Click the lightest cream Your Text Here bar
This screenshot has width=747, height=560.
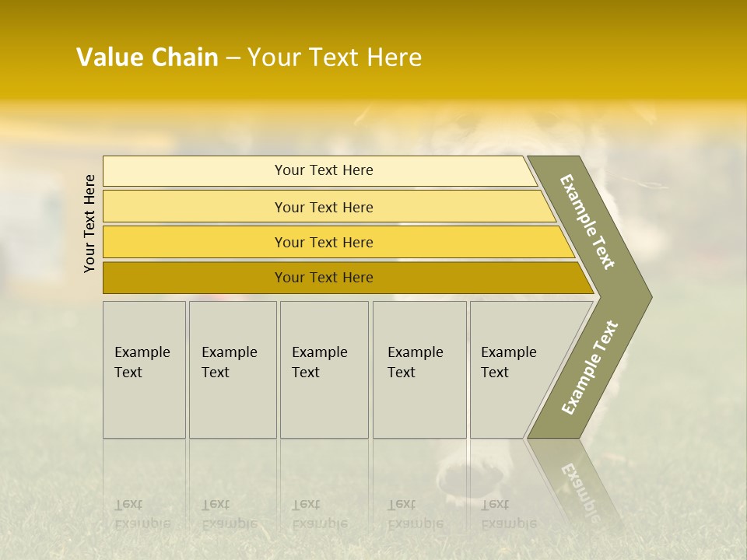[319, 171]
